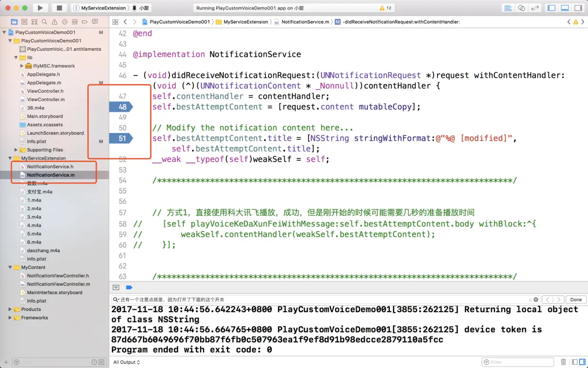
Task: Collapse the MyContent group
Action: (x=10, y=268)
